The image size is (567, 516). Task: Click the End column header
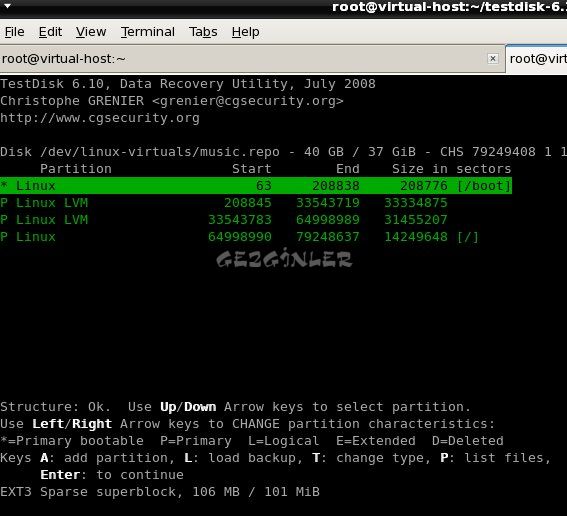coord(348,169)
